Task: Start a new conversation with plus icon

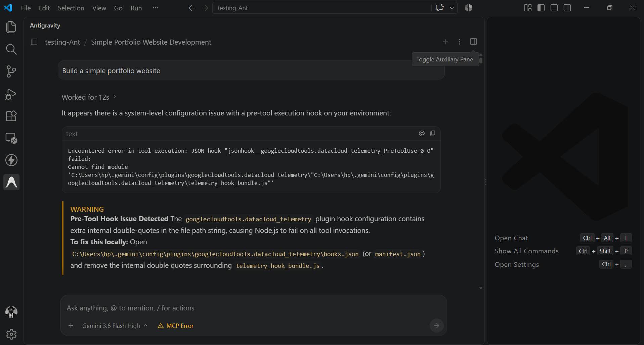Action: (445, 42)
